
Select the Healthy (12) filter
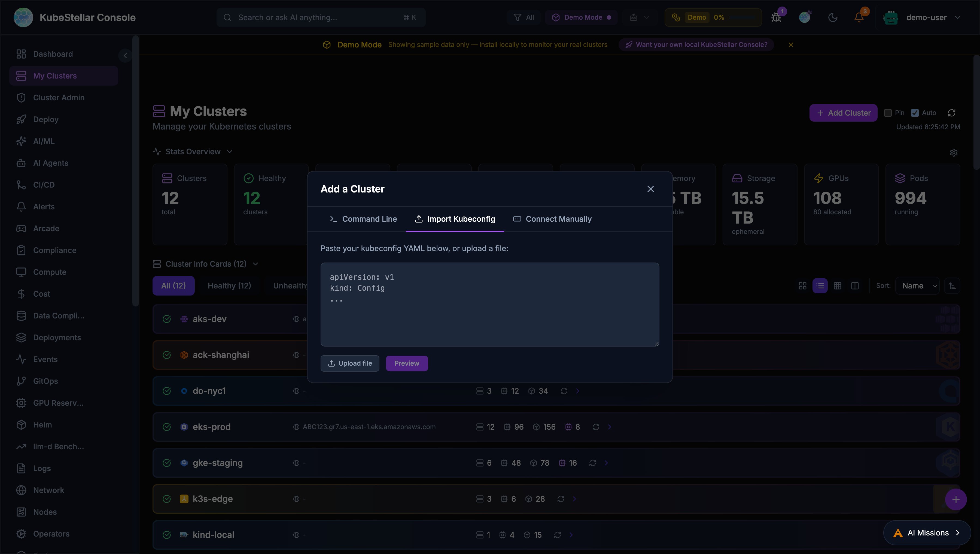[x=229, y=285]
